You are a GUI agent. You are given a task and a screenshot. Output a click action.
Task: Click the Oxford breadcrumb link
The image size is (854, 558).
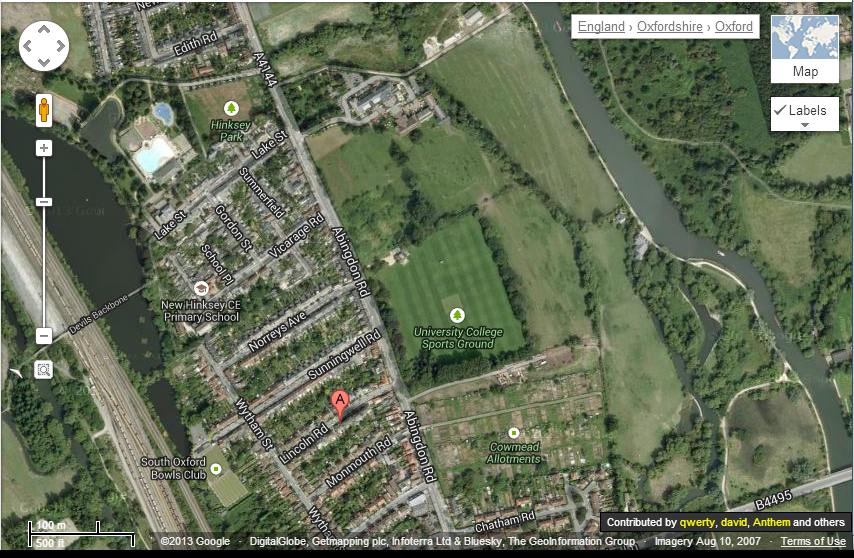(734, 27)
